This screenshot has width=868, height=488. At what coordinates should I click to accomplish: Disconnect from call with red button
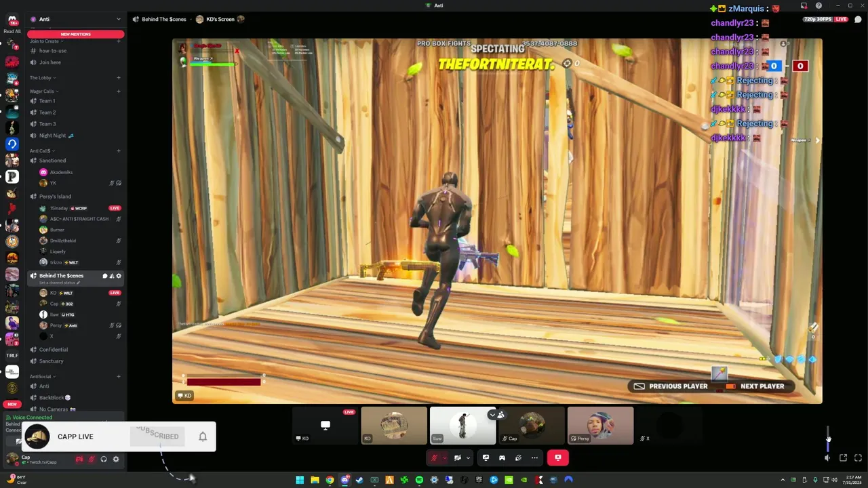(558, 457)
